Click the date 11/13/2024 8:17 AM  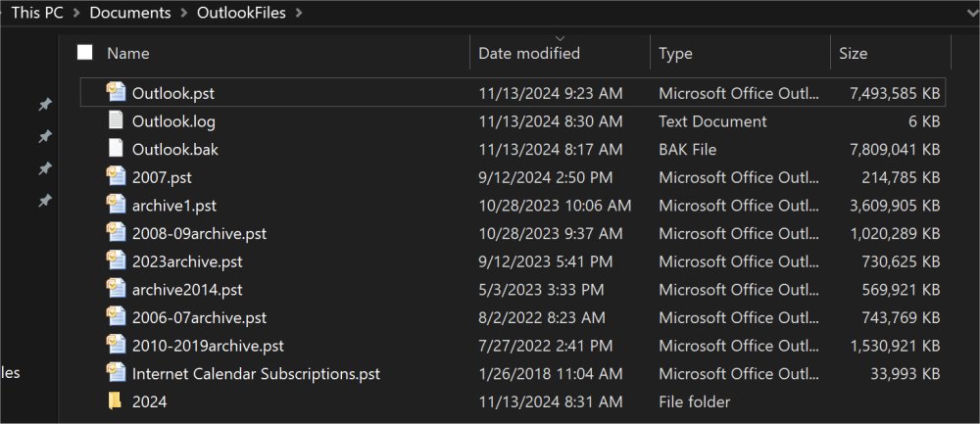pyautogui.click(x=551, y=149)
